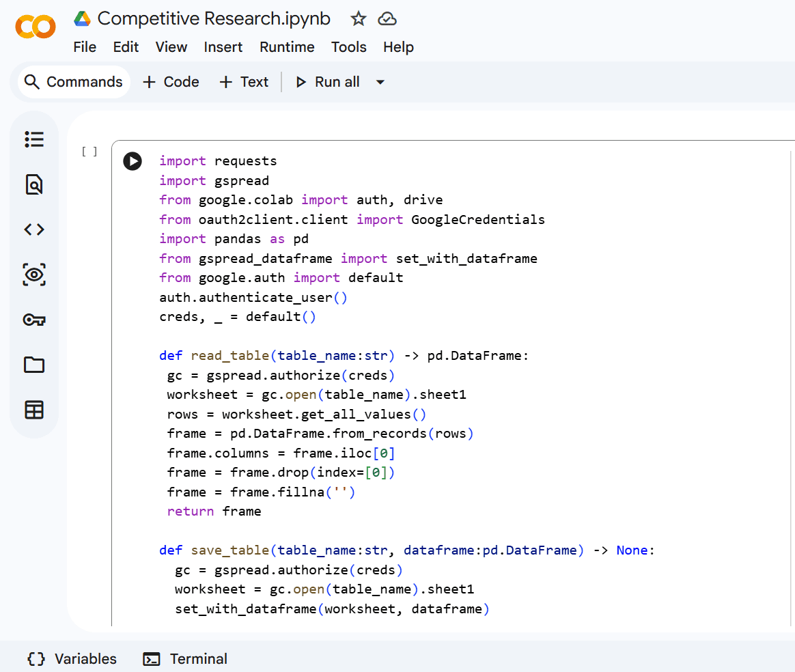
Task: Open Find and replace sidebar icon
Action: pos(34,184)
